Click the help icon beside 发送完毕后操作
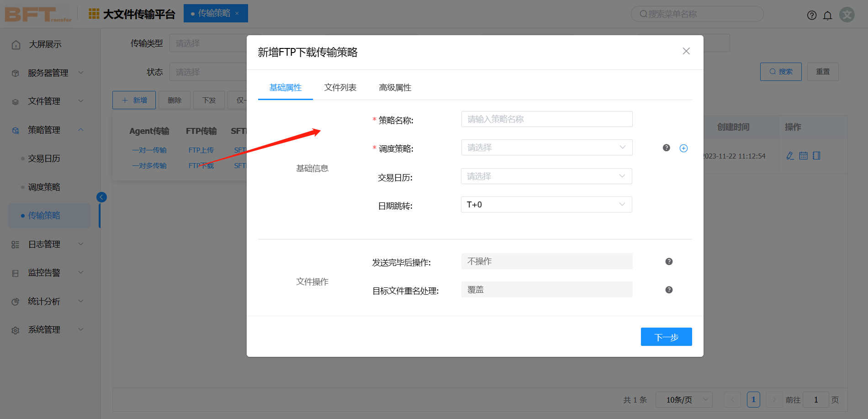This screenshot has height=419, width=868. (x=669, y=261)
